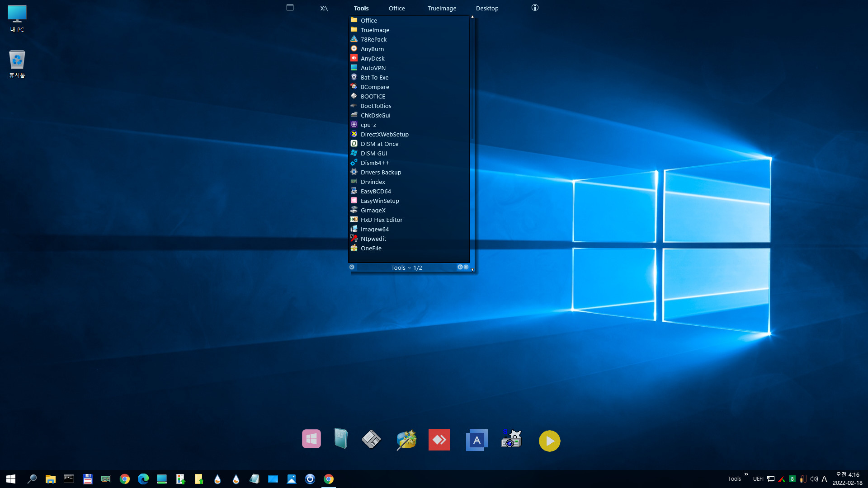Image resolution: width=868 pixels, height=488 pixels.
Task: Click the teal Windows box dock icon
Action: [x=341, y=438]
